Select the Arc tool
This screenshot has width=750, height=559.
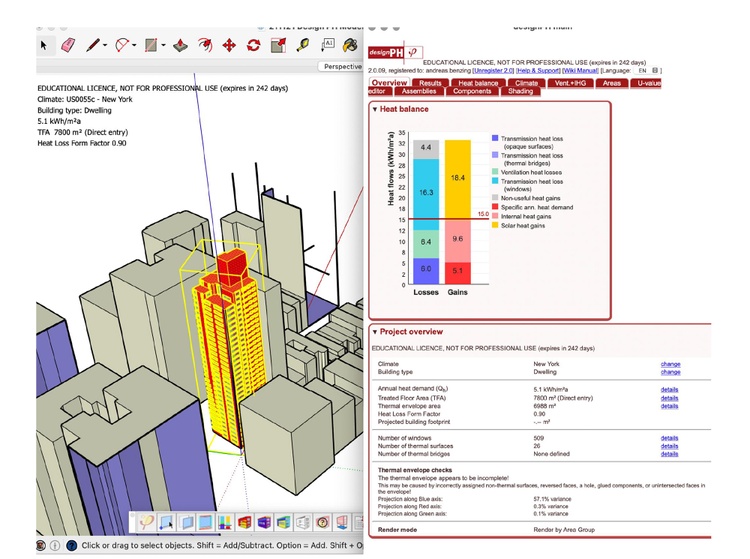tap(122, 45)
